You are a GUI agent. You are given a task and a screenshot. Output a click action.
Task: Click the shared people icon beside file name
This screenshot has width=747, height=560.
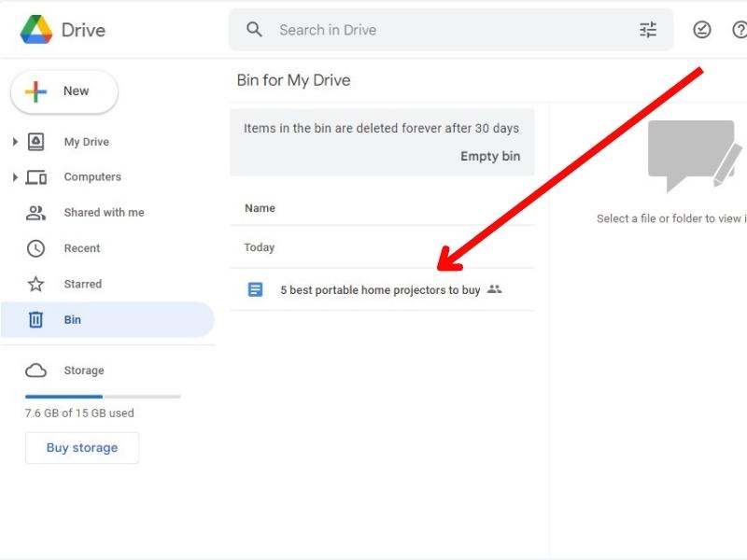pos(495,289)
